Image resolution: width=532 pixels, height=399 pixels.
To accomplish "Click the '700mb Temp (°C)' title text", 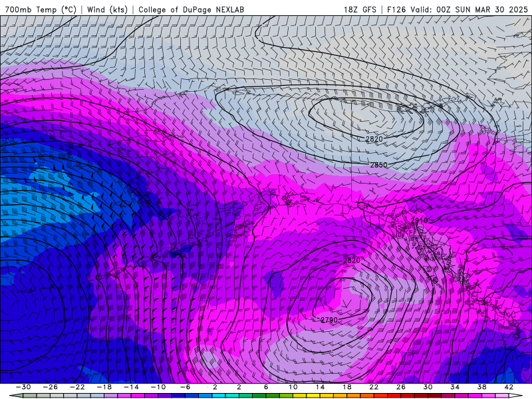I will coord(41,9).
